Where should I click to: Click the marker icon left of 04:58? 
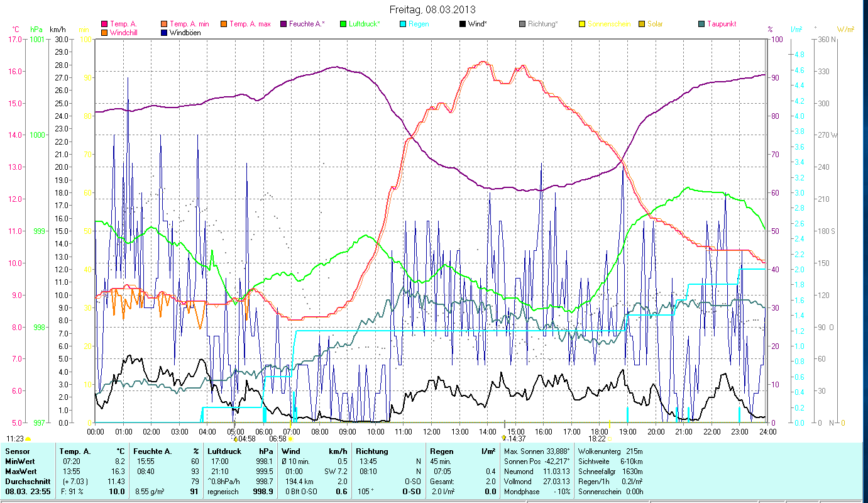pos(236,438)
